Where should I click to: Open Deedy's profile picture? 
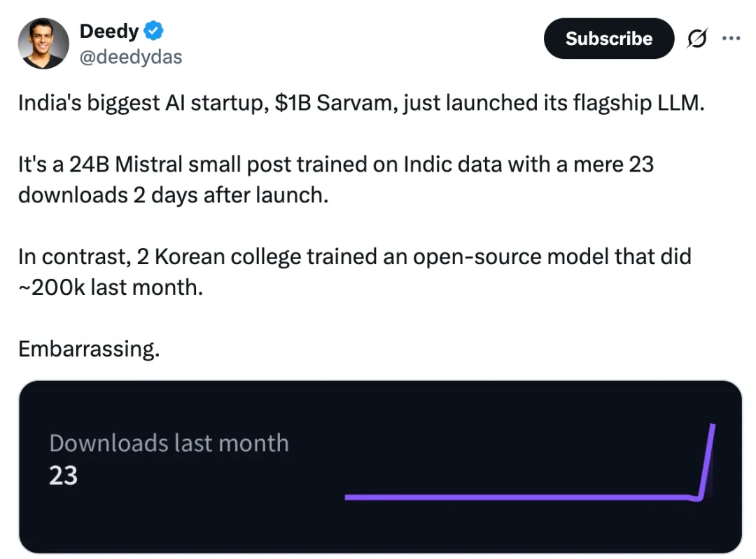pos(45,43)
